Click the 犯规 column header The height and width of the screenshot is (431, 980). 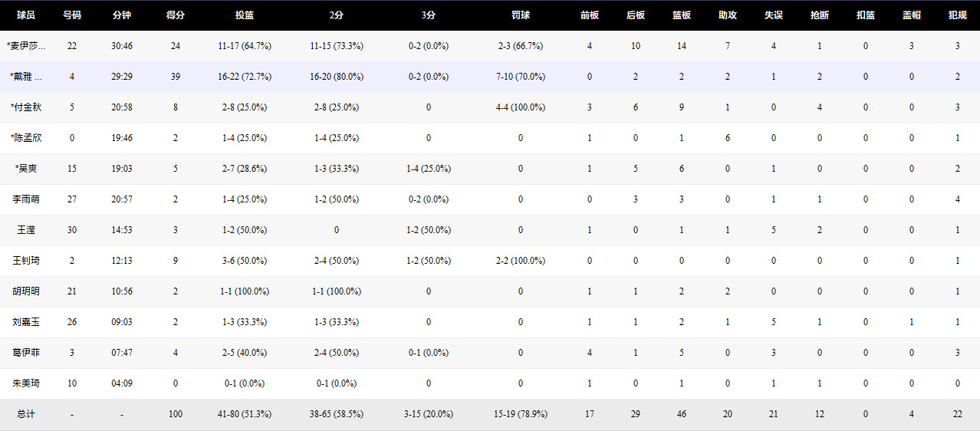click(958, 15)
